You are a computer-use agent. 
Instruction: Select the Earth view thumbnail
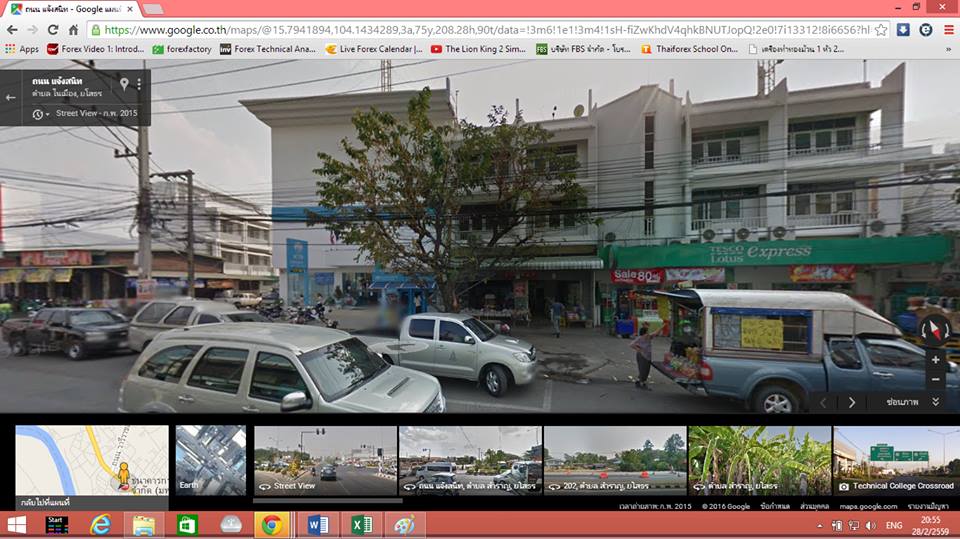pyautogui.click(x=211, y=460)
